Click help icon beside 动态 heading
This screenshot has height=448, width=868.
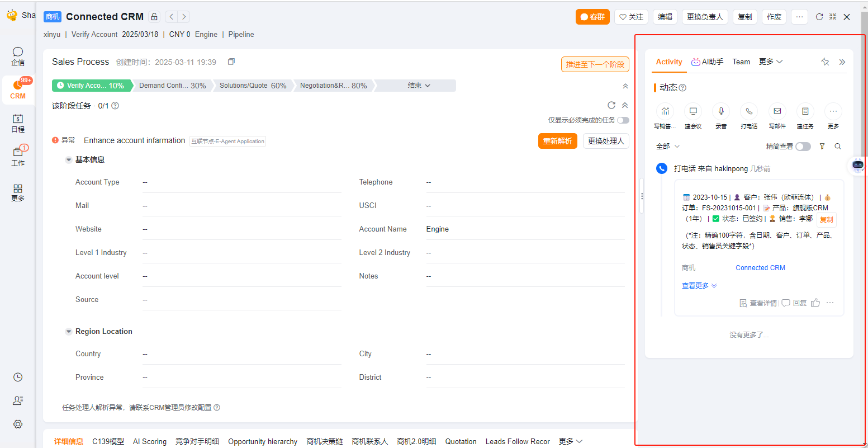tap(682, 88)
